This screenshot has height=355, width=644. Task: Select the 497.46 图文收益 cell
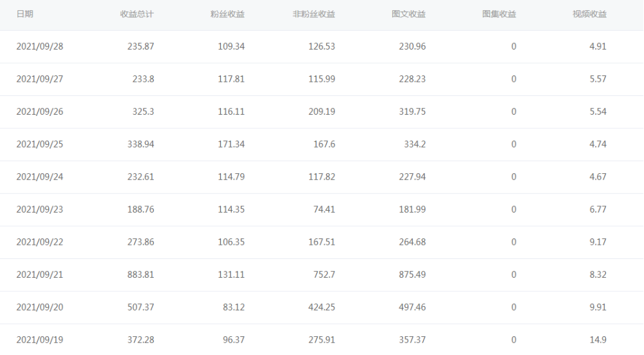pyautogui.click(x=412, y=307)
